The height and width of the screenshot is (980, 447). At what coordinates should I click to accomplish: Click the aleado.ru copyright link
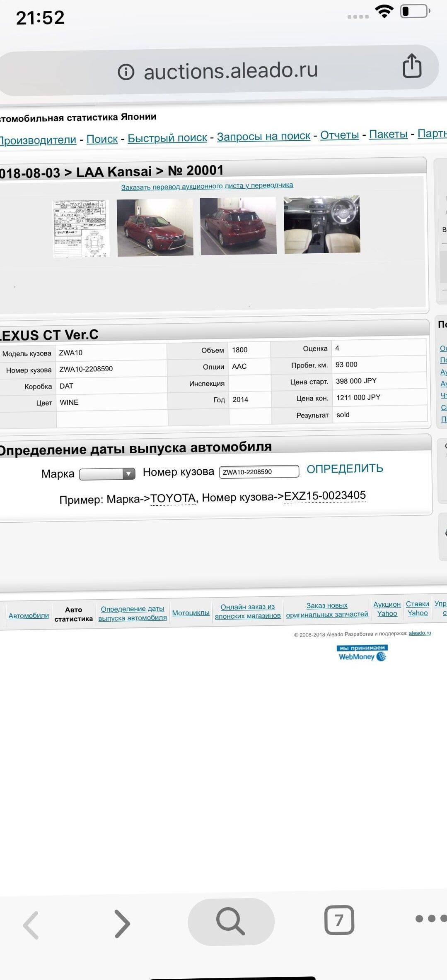click(x=420, y=633)
